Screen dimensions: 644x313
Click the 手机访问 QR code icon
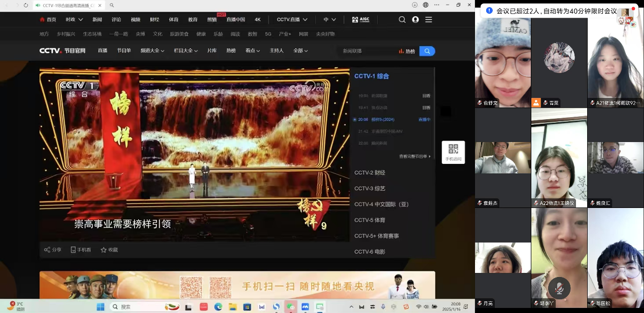453,149
